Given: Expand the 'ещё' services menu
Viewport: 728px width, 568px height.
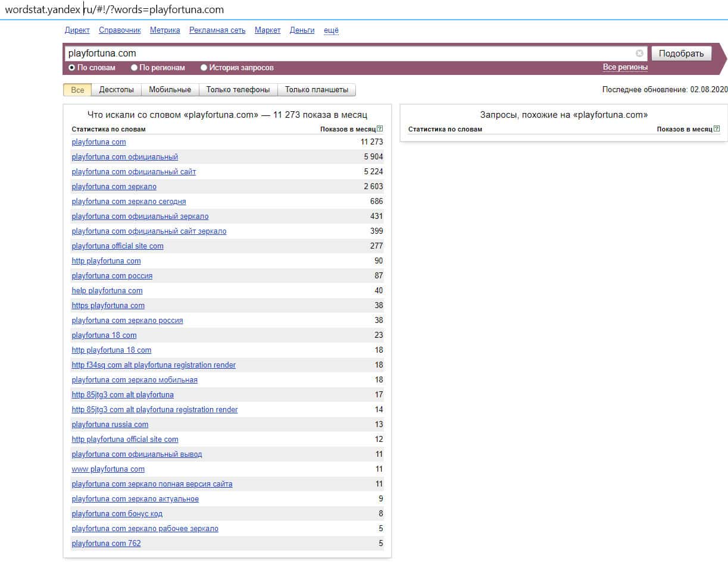Looking at the screenshot, I should (331, 30).
